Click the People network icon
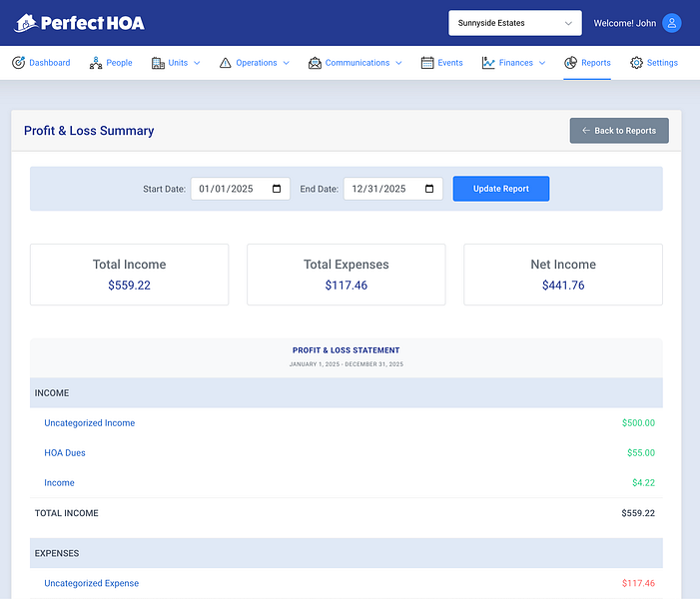This screenshot has width=700, height=599. pyautogui.click(x=96, y=63)
